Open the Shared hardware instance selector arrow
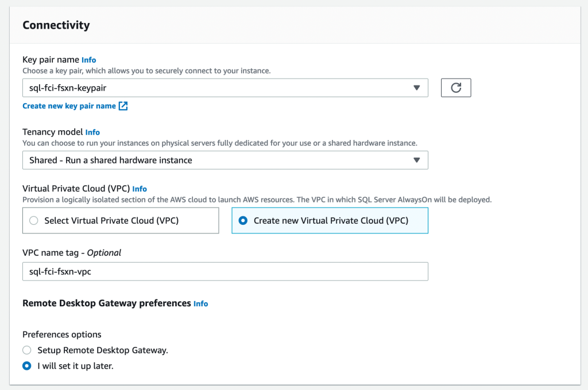This screenshot has width=588, height=390. pos(416,160)
